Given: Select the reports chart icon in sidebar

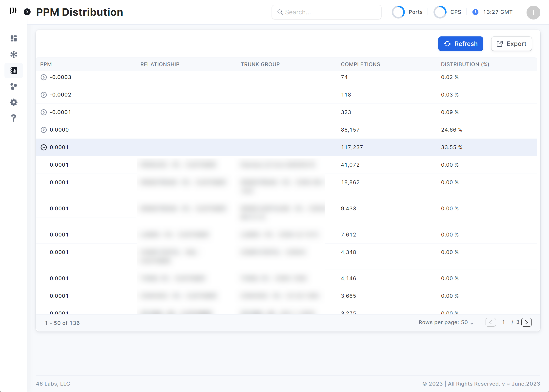Looking at the screenshot, I should (x=14, y=71).
